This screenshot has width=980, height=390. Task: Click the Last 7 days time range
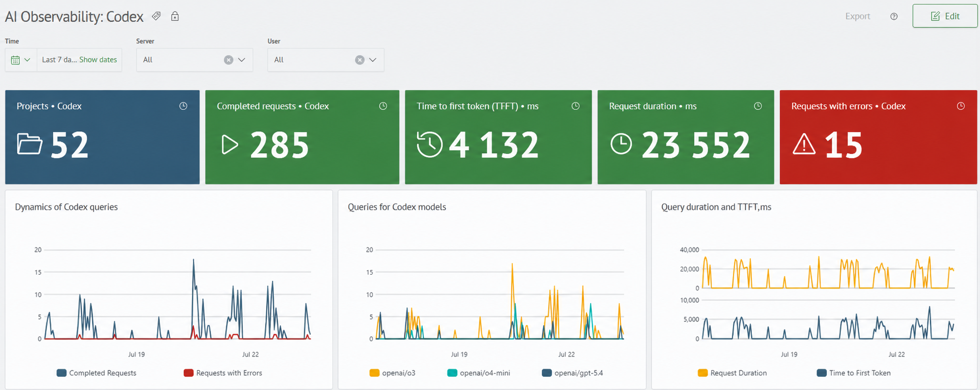(x=59, y=60)
